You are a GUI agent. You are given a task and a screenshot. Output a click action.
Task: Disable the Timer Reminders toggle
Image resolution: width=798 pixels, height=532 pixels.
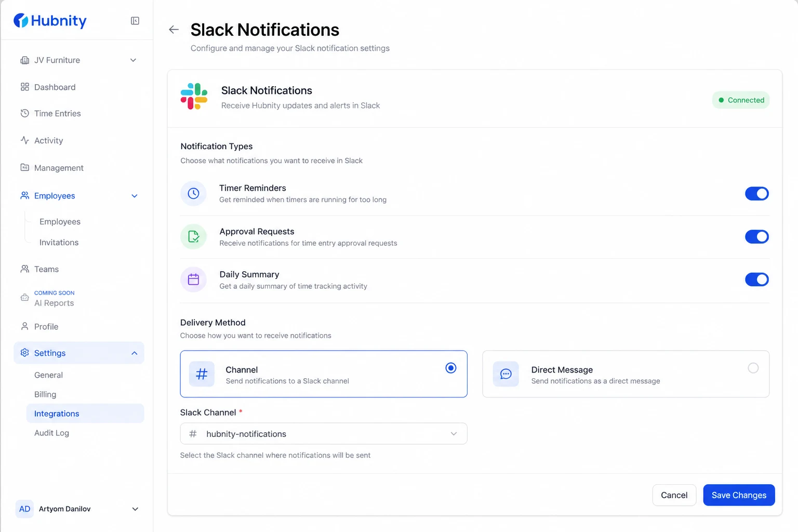757,193
